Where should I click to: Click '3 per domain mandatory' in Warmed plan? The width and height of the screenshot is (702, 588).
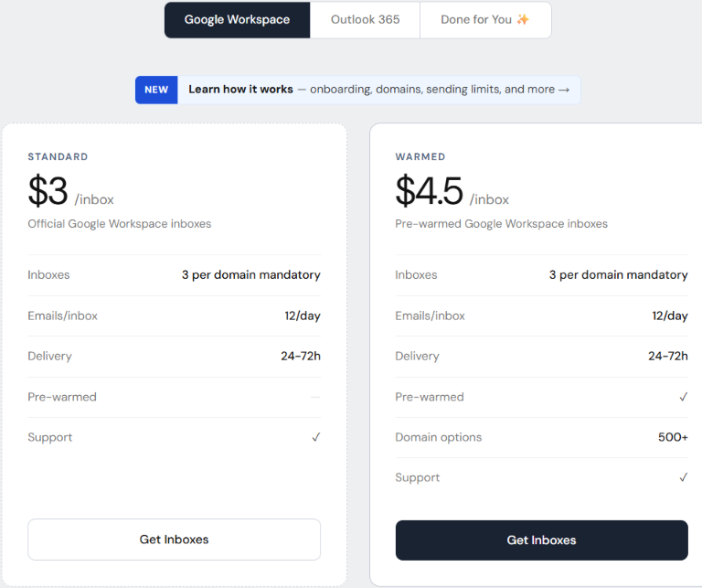(x=619, y=274)
